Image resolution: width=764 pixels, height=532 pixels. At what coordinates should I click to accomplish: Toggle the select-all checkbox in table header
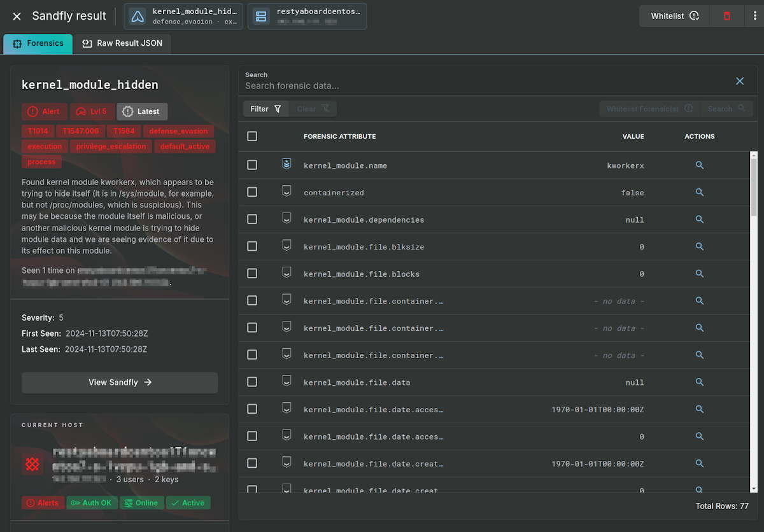point(252,136)
